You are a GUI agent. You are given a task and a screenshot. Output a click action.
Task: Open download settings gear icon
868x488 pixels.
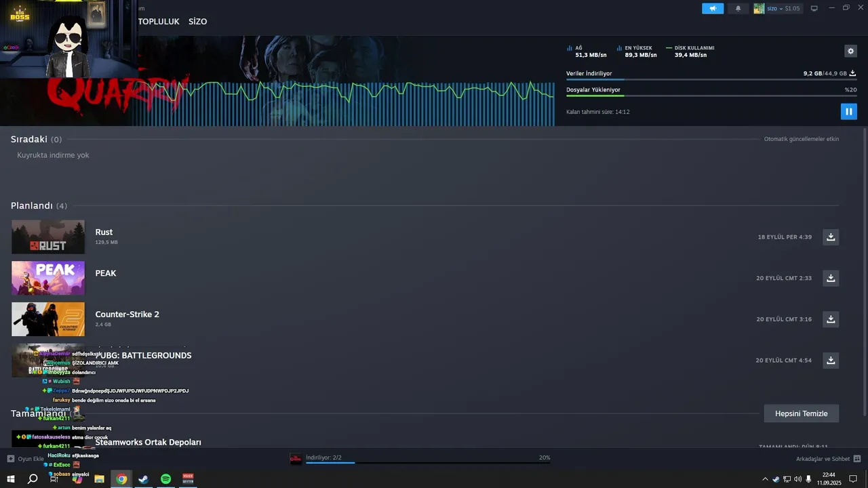850,51
